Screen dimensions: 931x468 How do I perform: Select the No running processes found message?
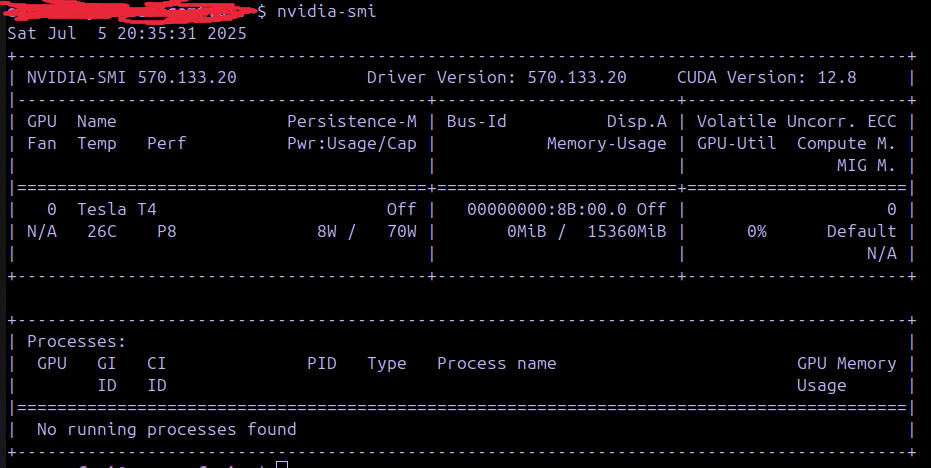[x=166, y=430]
